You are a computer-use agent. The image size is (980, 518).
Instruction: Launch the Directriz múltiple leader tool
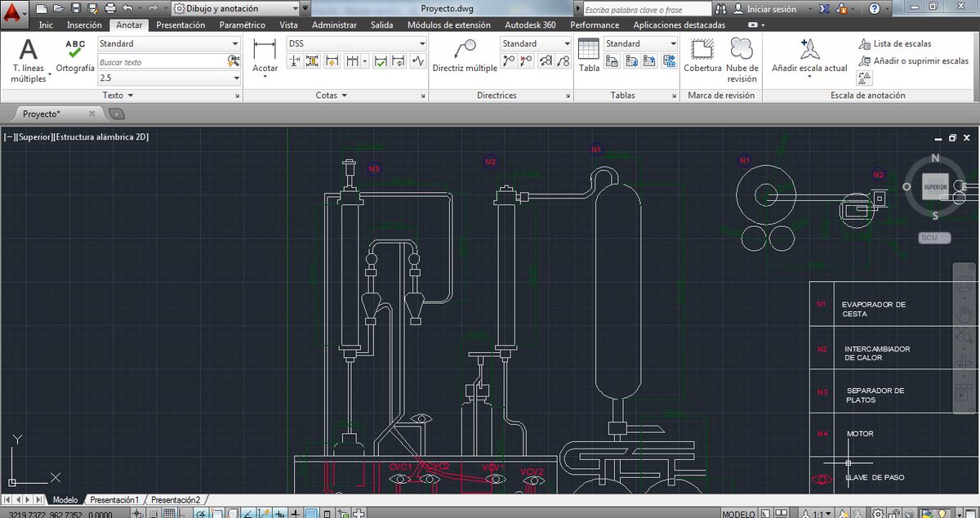pyautogui.click(x=465, y=56)
